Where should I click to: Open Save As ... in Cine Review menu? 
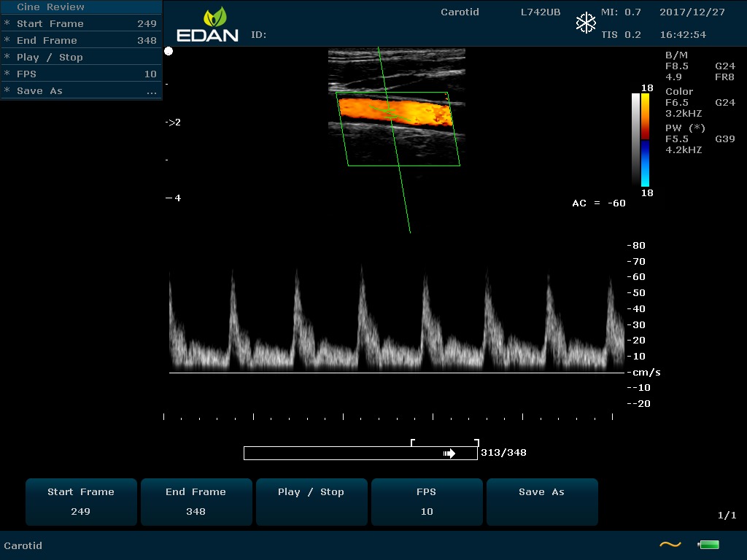coord(80,91)
